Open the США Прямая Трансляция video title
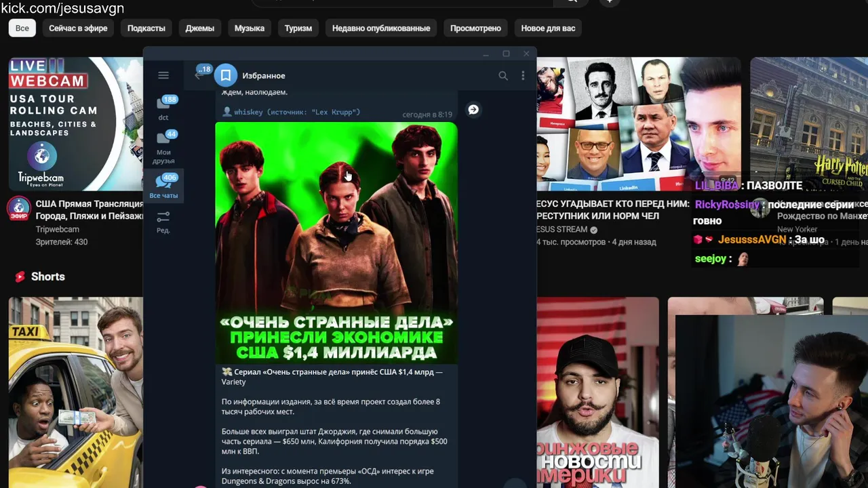The height and width of the screenshot is (488, 868). pyautogui.click(x=90, y=209)
